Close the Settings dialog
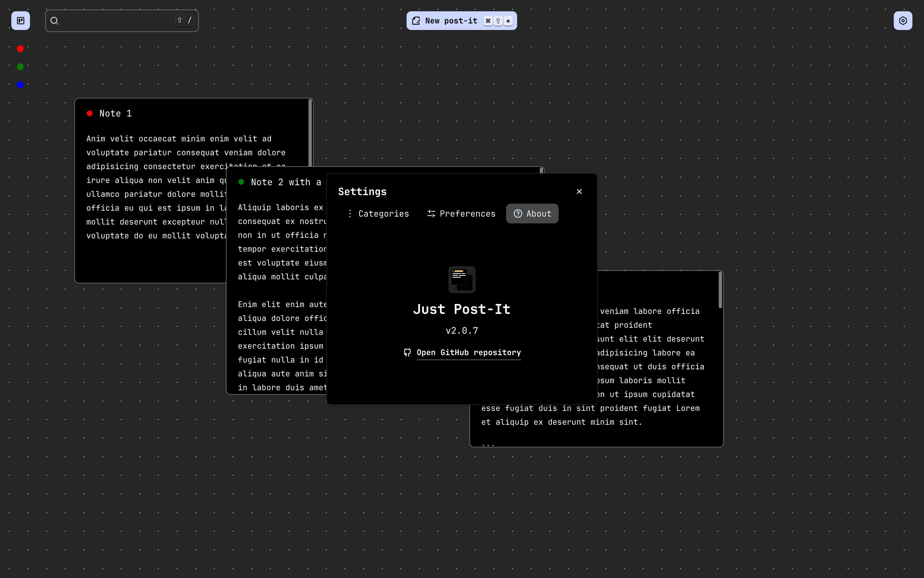Screen dimensions: 924x578 click(x=579, y=191)
